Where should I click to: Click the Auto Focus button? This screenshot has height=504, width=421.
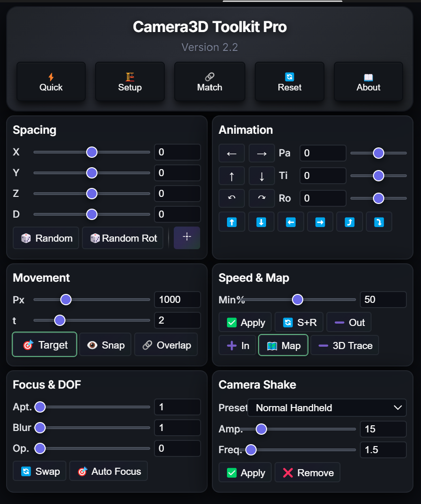pyautogui.click(x=109, y=471)
